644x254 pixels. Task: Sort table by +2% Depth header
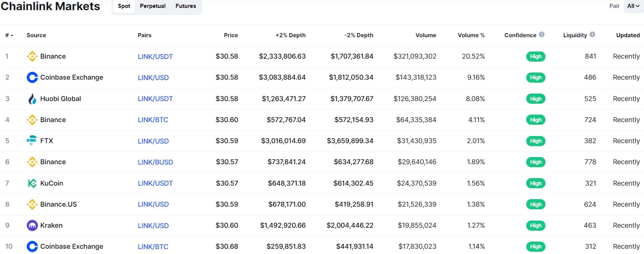coord(290,35)
